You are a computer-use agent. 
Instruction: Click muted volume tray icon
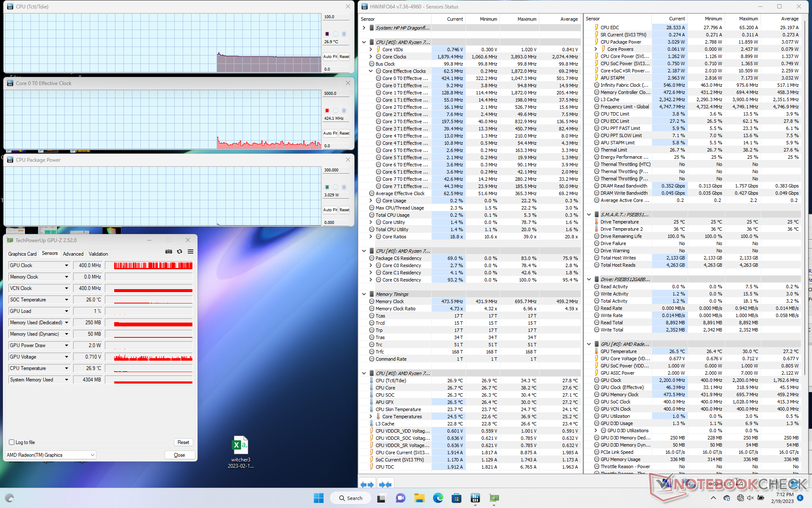pos(751,498)
